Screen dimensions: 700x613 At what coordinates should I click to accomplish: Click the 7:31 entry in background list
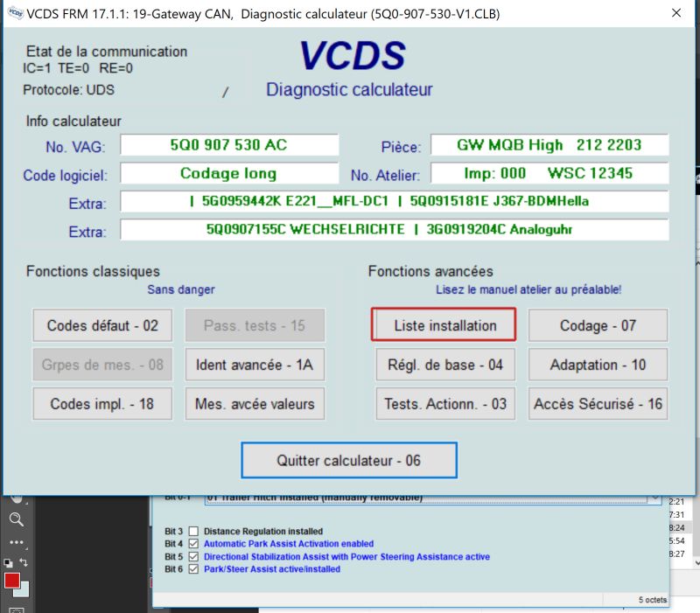(x=676, y=515)
